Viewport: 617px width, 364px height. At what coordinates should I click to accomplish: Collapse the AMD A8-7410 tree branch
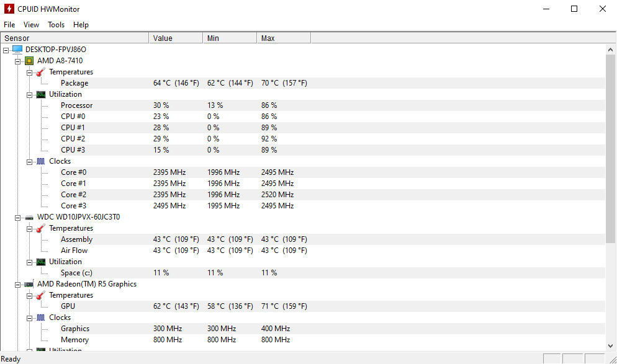tap(18, 61)
